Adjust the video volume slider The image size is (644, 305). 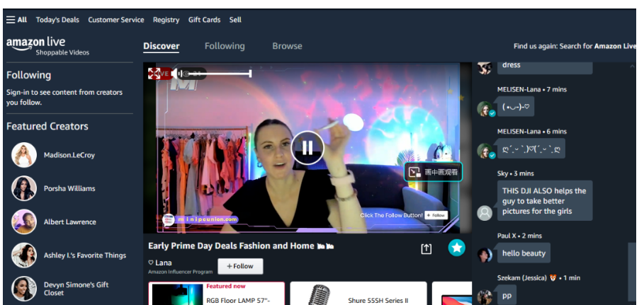coord(218,74)
